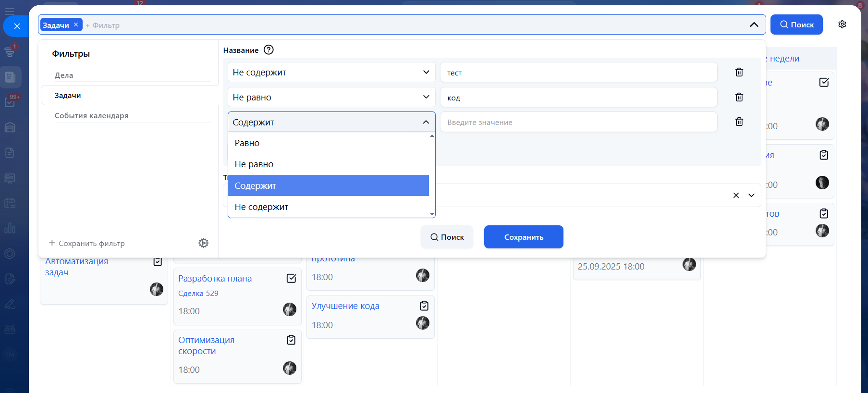The height and width of the screenshot is (393, 868).
Task: Select the 'События календаря' filter
Action: click(x=91, y=116)
